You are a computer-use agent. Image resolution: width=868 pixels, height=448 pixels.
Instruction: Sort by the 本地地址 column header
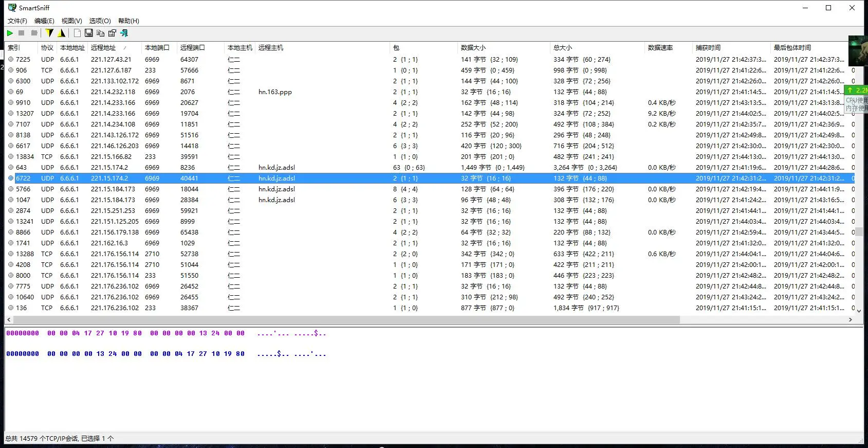coord(72,47)
